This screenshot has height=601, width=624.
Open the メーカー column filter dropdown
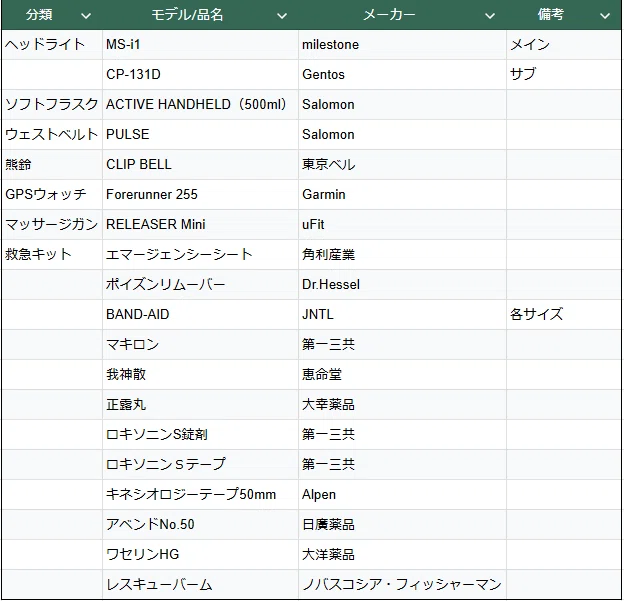tap(490, 16)
